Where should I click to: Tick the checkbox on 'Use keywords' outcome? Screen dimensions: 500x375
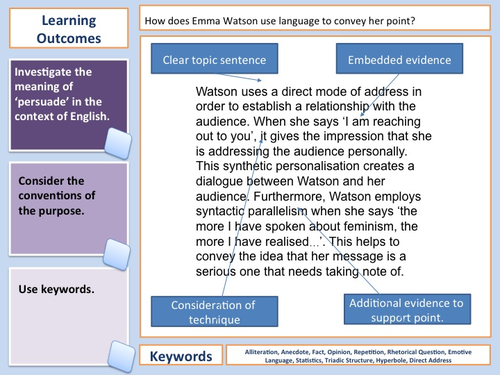click(122, 356)
